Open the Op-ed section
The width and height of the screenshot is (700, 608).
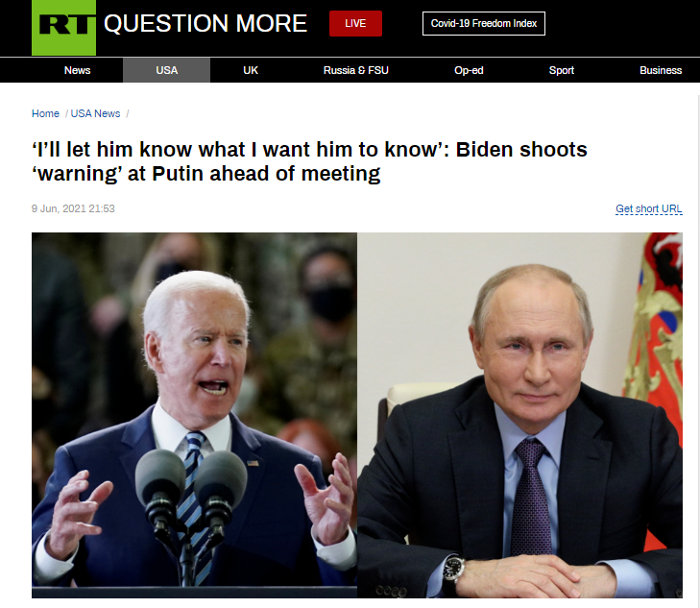tap(469, 70)
